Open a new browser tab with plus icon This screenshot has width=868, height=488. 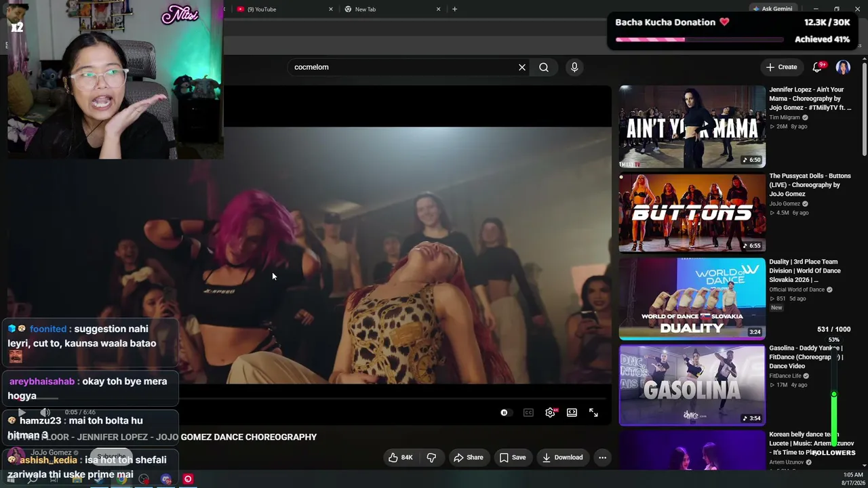click(x=454, y=9)
